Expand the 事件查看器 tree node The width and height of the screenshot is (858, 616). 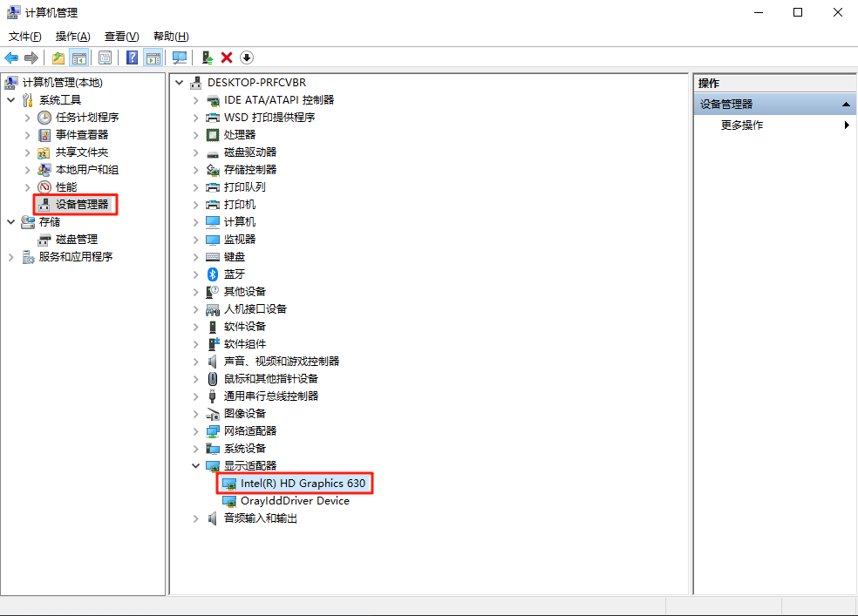pyautogui.click(x=27, y=135)
